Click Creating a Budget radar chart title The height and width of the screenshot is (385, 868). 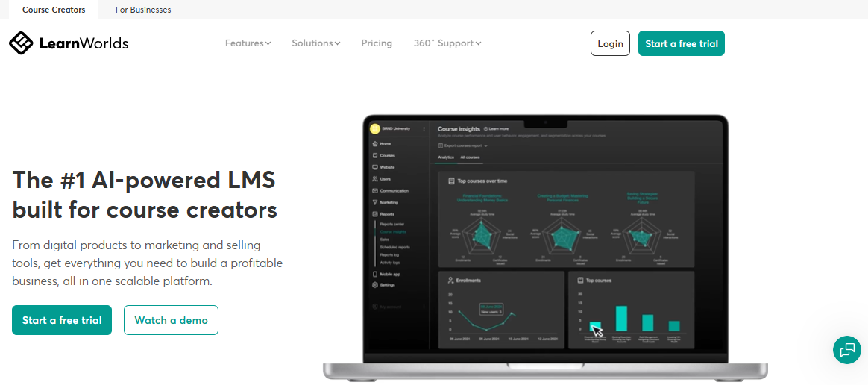click(562, 198)
